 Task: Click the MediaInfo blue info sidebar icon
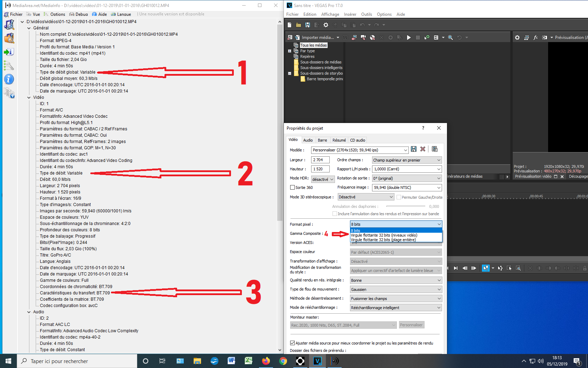[9, 79]
